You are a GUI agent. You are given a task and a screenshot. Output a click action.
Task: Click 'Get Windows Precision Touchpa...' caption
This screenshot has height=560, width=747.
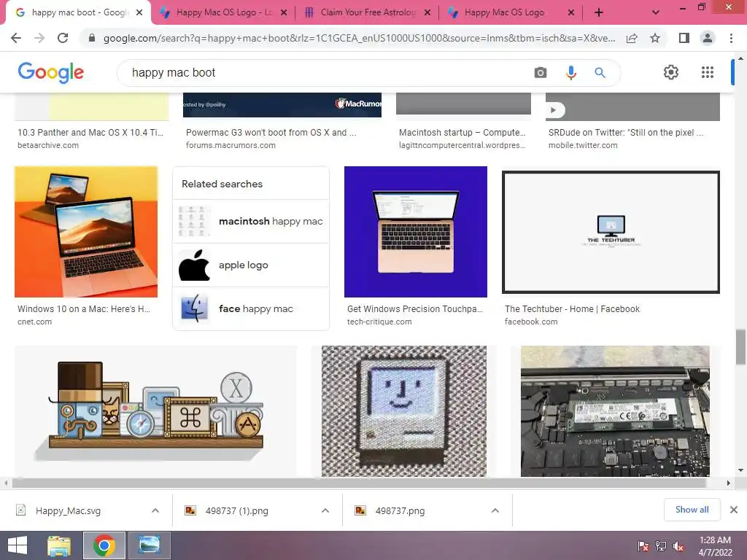click(x=415, y=309)
